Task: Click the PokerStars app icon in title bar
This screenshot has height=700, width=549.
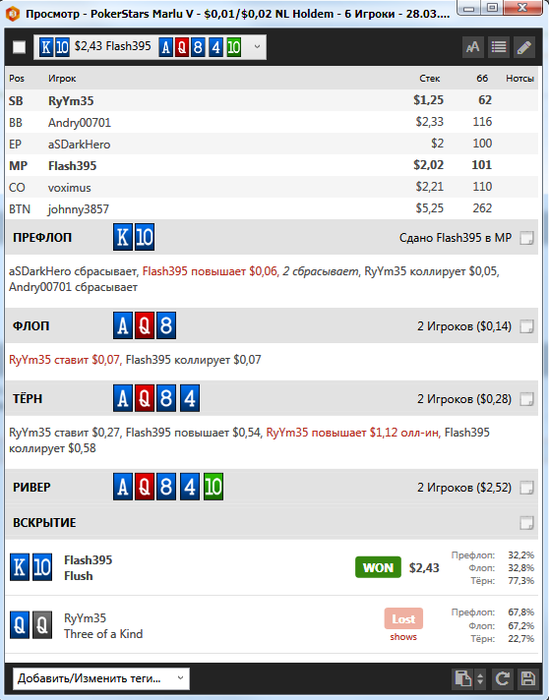Action: tap(12, 14)
